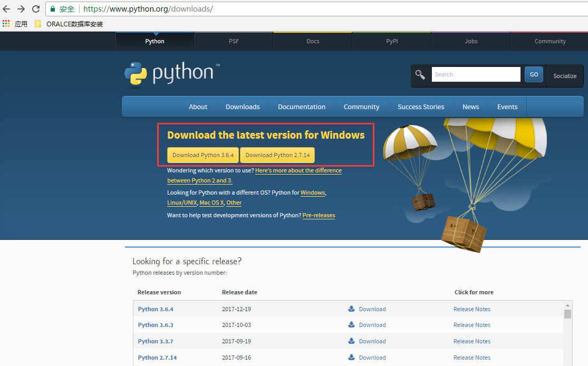Open the Python 3.6.3 release link

tap(156, 325)
